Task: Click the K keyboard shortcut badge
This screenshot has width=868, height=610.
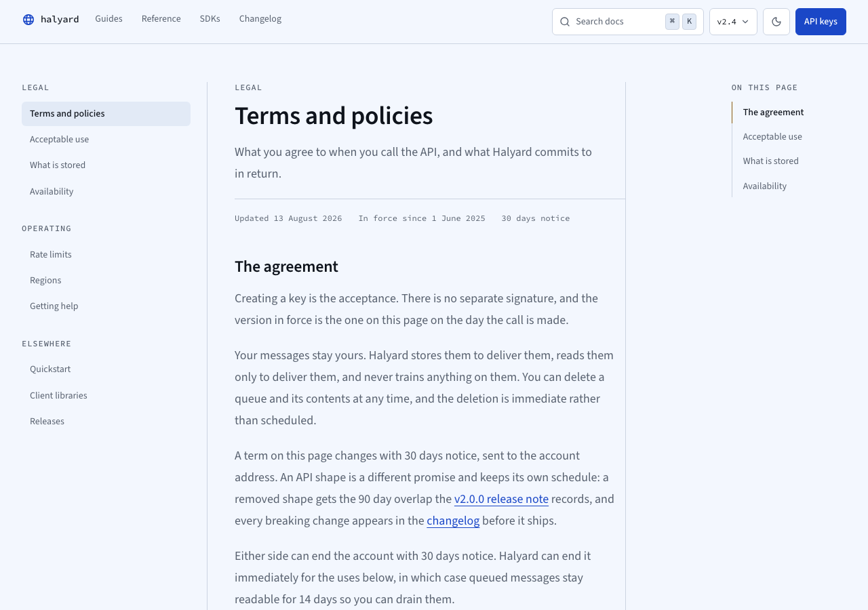Action: coord(689,22)
